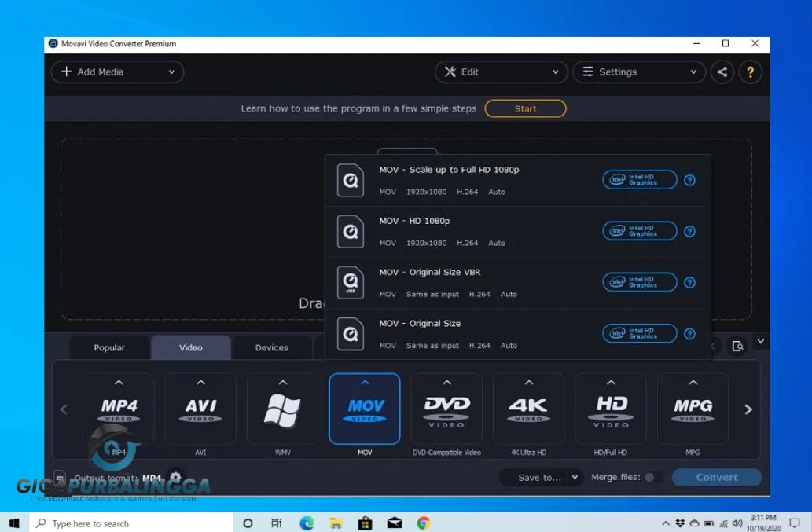Select the MOV video format tile
This screenshot has height=532, width=812.
pos(365,409)
